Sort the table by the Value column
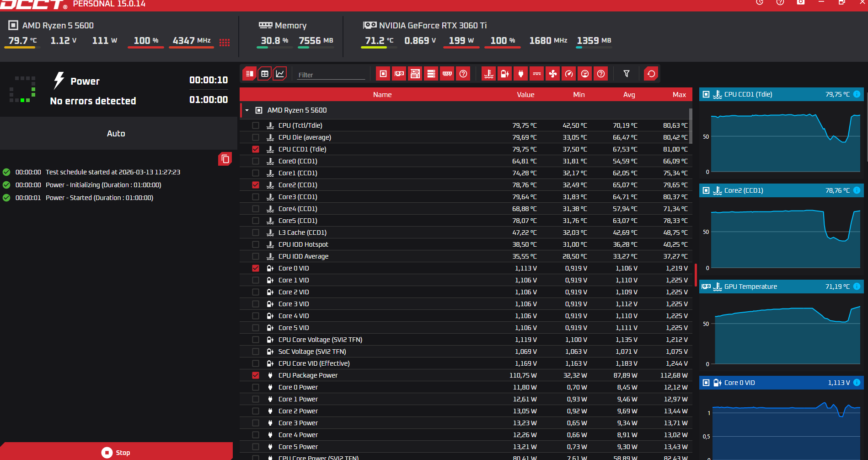Image resolution: width=868 pixels, height=460 pixels. 525,95
